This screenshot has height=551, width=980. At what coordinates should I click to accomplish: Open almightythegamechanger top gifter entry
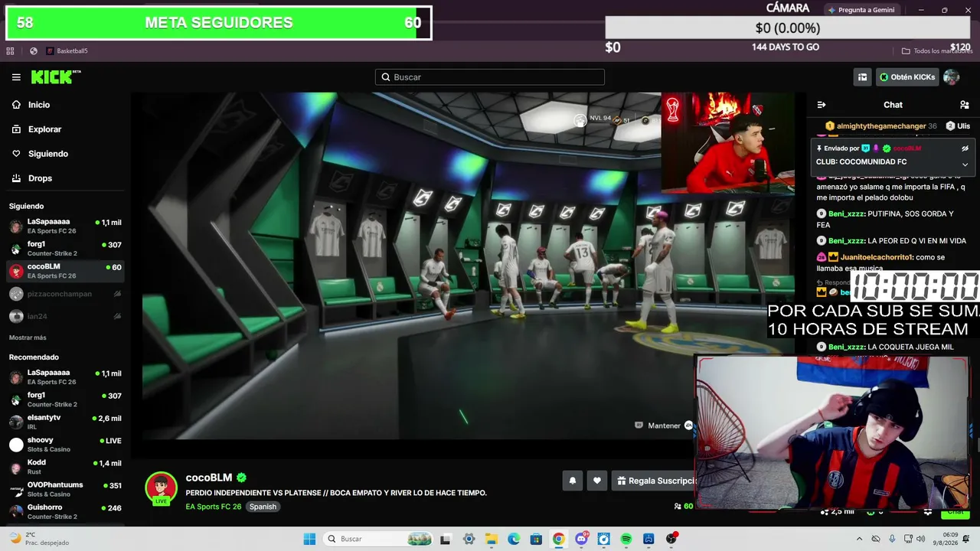[x=880, y=126]
